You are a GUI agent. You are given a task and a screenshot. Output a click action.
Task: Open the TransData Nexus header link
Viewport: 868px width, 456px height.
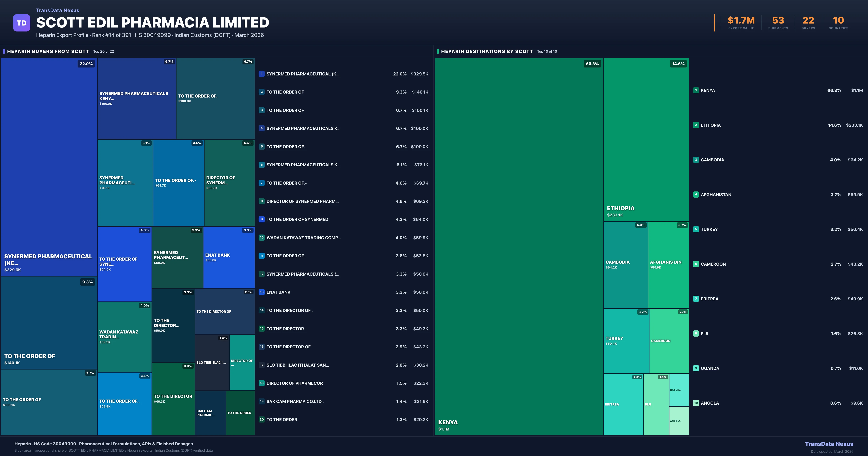point(58,10)
